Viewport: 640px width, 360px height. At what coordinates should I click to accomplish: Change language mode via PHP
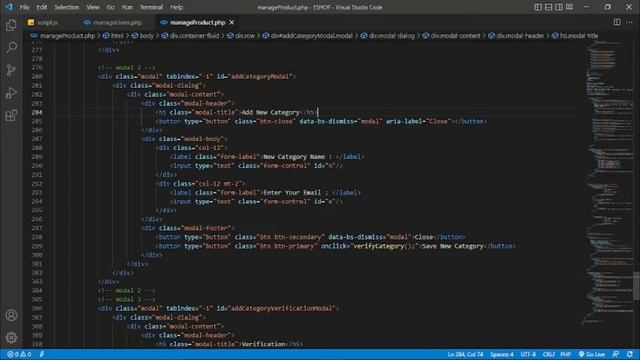(565, 354)
